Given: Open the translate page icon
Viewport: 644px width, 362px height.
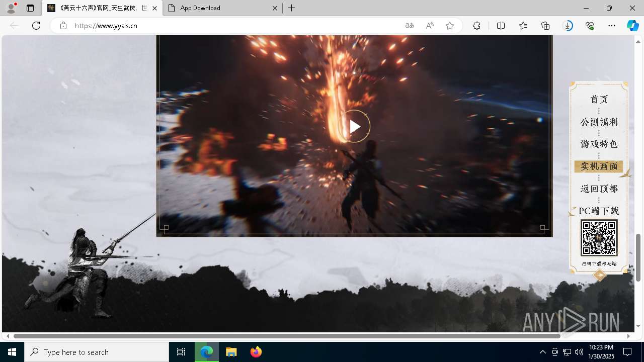Looking at the screenshot, I should point(410,26).
